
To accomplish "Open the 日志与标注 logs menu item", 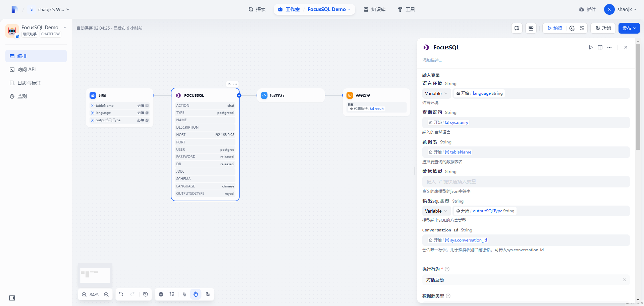I will tap(36, 83).
